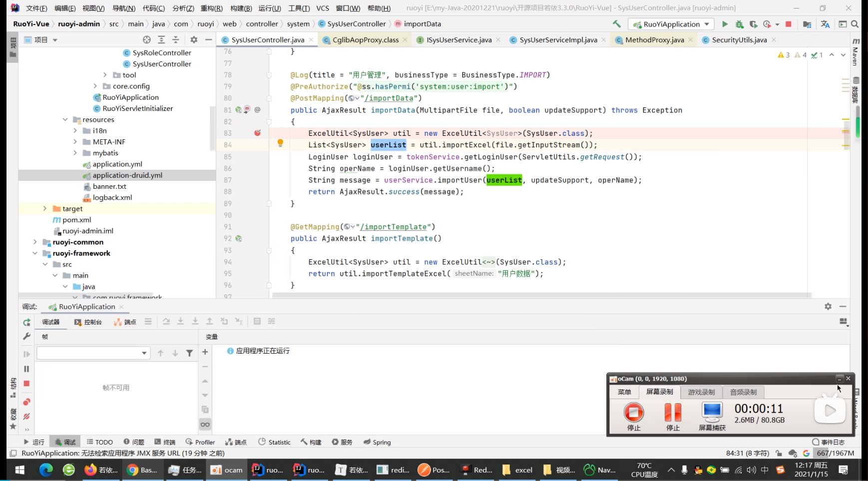Rerun RuoYiApplication in the debug panel
The image size is (868, 481).
tap(27, 322)
